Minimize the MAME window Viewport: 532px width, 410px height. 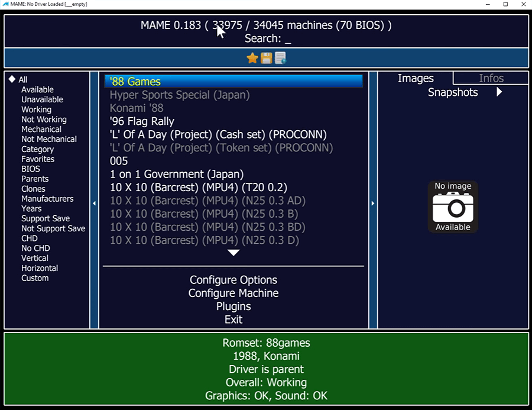[488, 4]
